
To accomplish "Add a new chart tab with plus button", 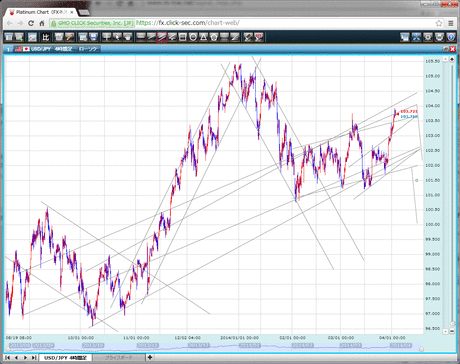I will click(150, 358).
